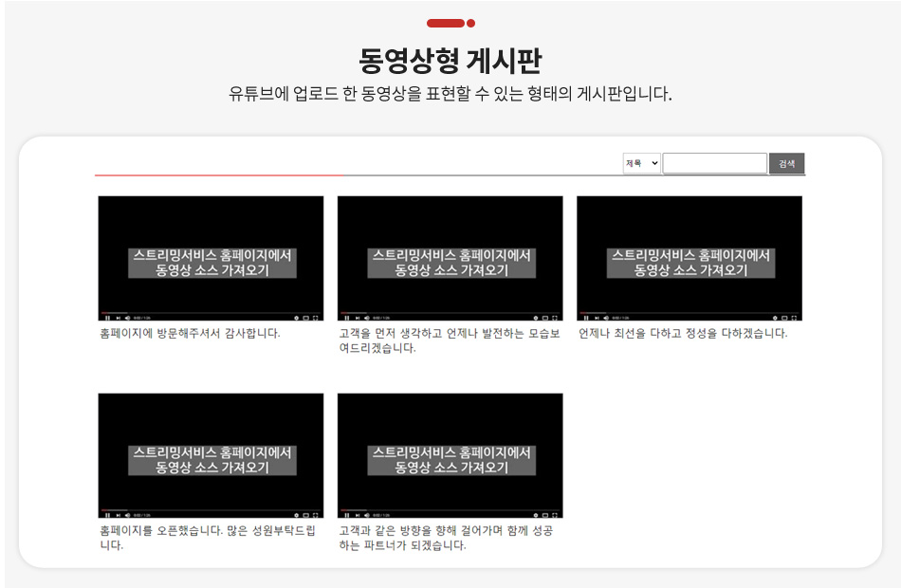Screen dimensions: 901x588
Task: Click the heading '동영상형 게시판'
Action: point(450,61)
